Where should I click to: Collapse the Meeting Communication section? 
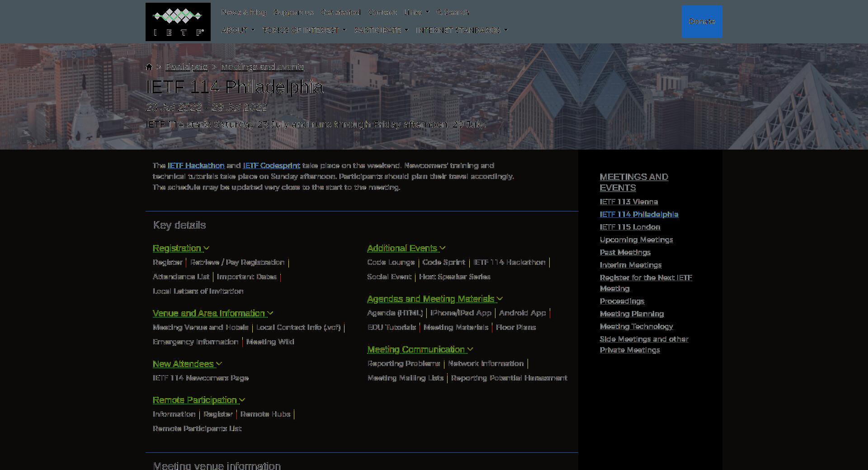pyautogui.click(x=420, y=349)
